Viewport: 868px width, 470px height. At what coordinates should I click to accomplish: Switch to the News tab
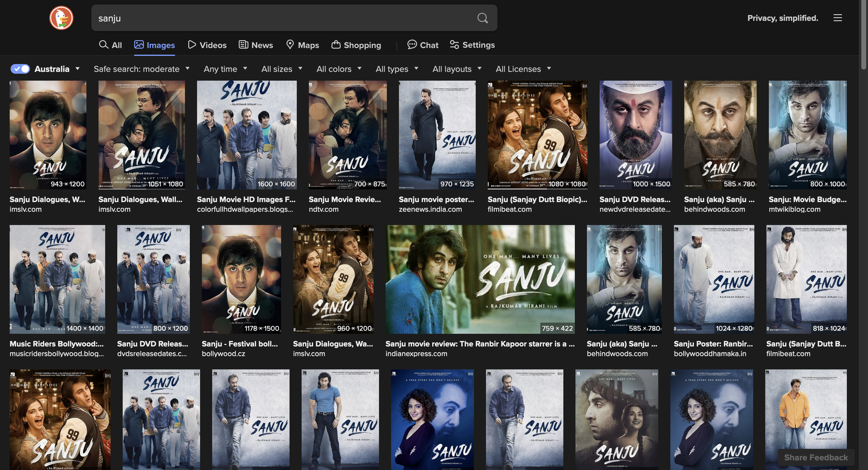(x=256, y=45)
